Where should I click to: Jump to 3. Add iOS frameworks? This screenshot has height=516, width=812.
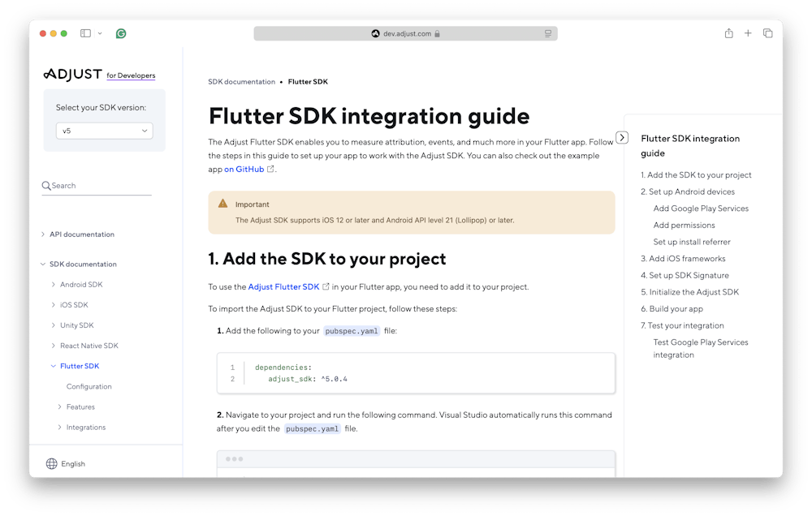(683, 259)
